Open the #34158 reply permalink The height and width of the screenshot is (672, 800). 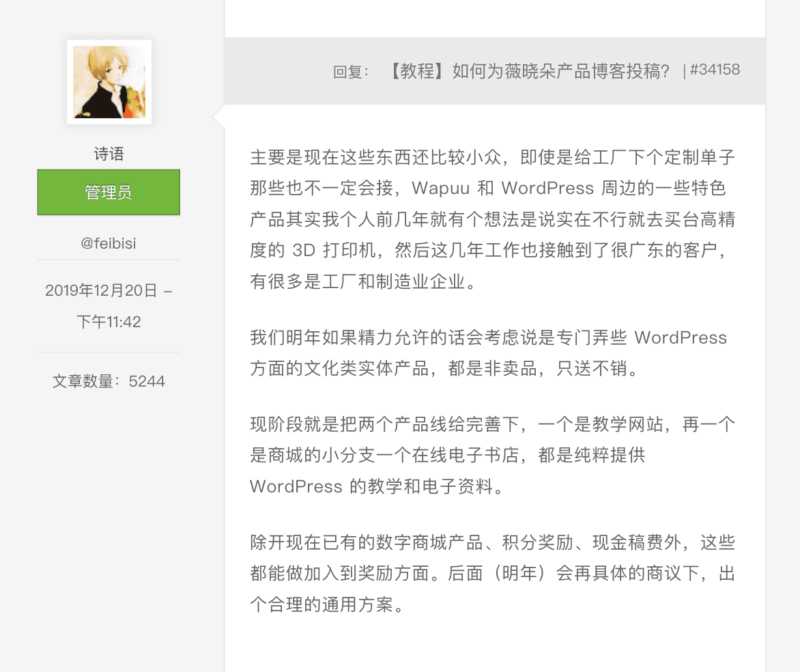tap(715, 70)
